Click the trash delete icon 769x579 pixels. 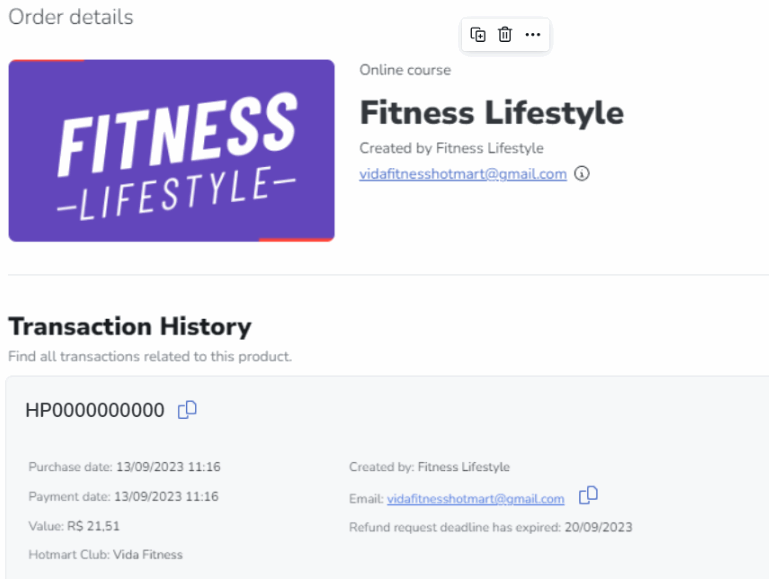coord(505,35)
